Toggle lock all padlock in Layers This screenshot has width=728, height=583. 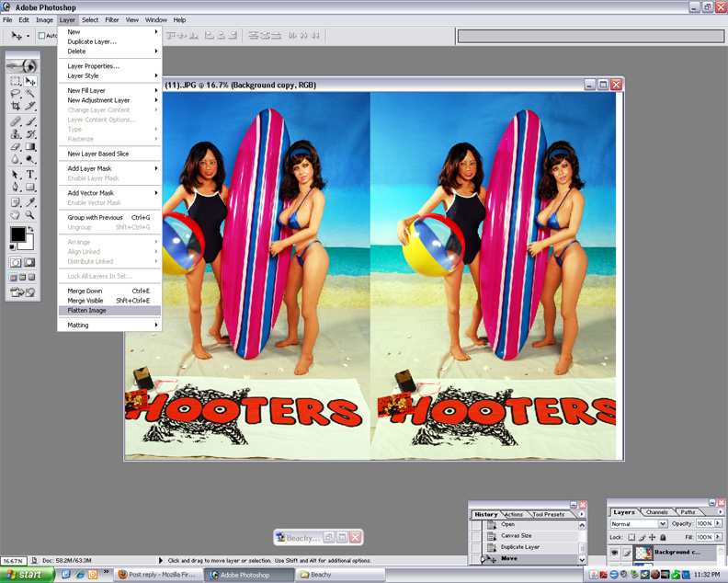tap(663, 537)
